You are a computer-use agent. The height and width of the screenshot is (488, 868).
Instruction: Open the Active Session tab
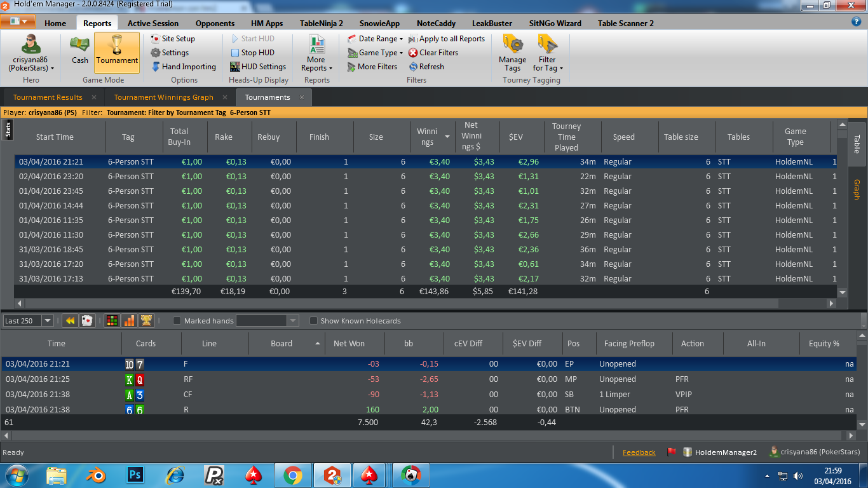153,23
